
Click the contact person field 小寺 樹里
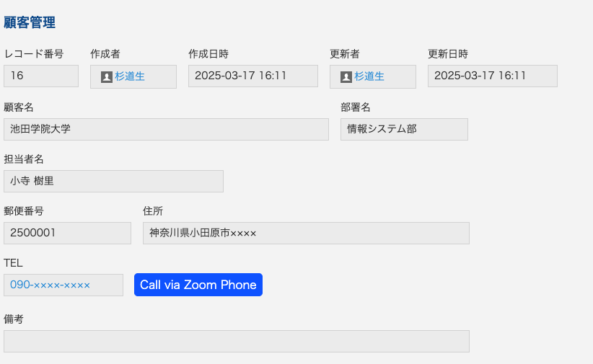(x=113, y=181)
